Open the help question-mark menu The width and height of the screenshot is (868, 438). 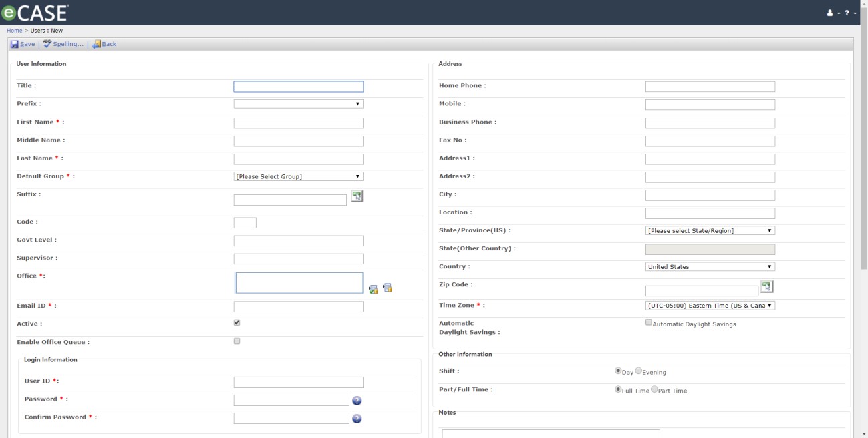[849, 13]
